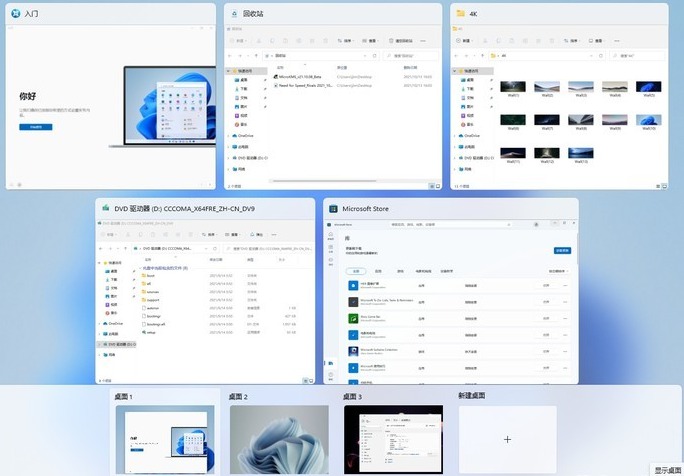Screen dimensions: 684x476
Task: Open the Library icon in the Store sidebar
Action: click(x=331, y=363)
